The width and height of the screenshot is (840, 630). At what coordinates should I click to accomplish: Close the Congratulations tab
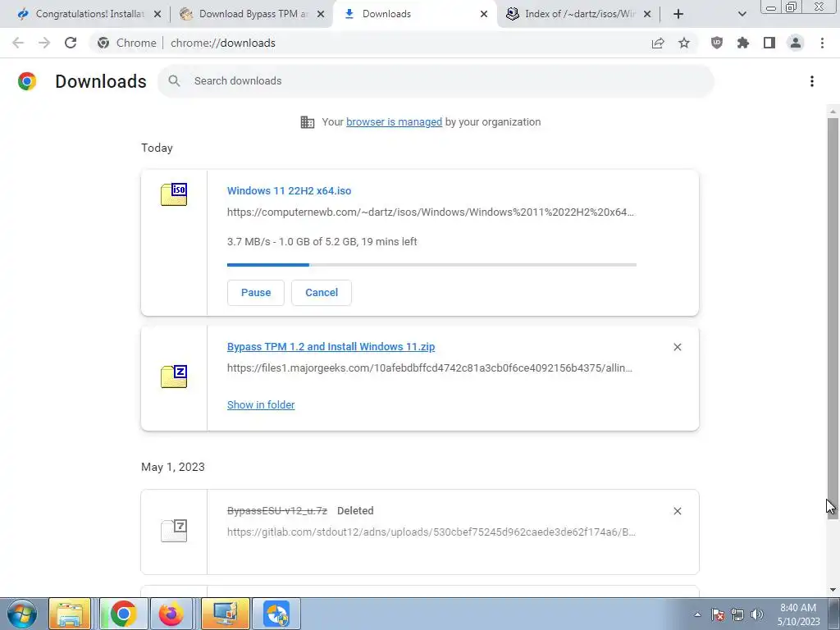click(x=157, y=14)
